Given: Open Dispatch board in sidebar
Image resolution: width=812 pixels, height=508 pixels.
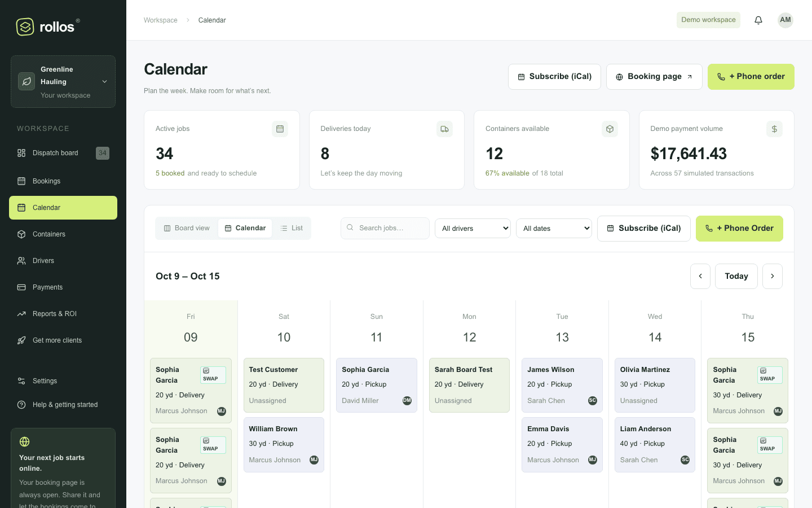Looking at the screenshot, I should click(63, 153).
